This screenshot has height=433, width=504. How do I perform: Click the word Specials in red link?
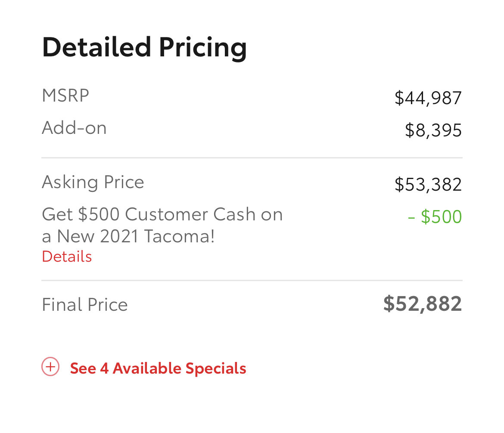point(216,368)
